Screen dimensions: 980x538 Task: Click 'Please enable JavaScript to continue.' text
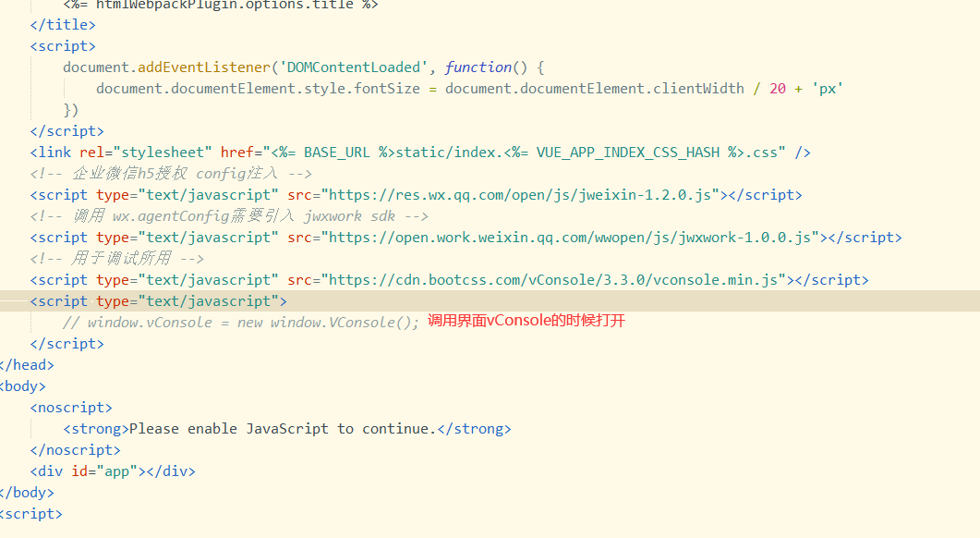(282, 429)
